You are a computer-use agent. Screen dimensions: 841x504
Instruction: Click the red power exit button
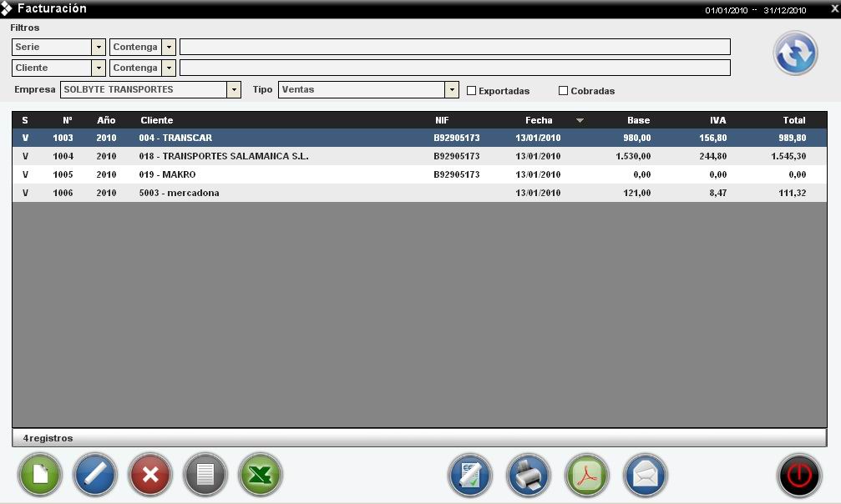click(799, 475)
